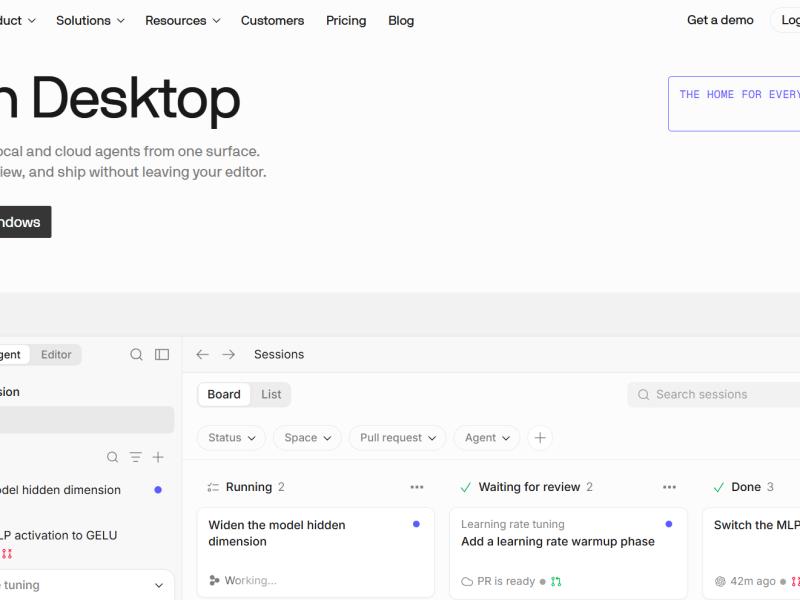This screenshot has width=800, height=600.
Task: Expand the Solutions navigation menu
Action: pos(90,20)
